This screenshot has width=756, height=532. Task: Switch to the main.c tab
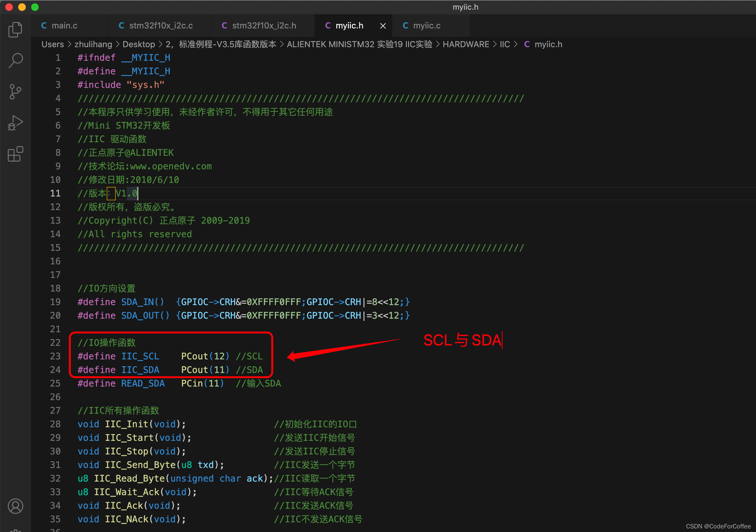pos(64,26)
